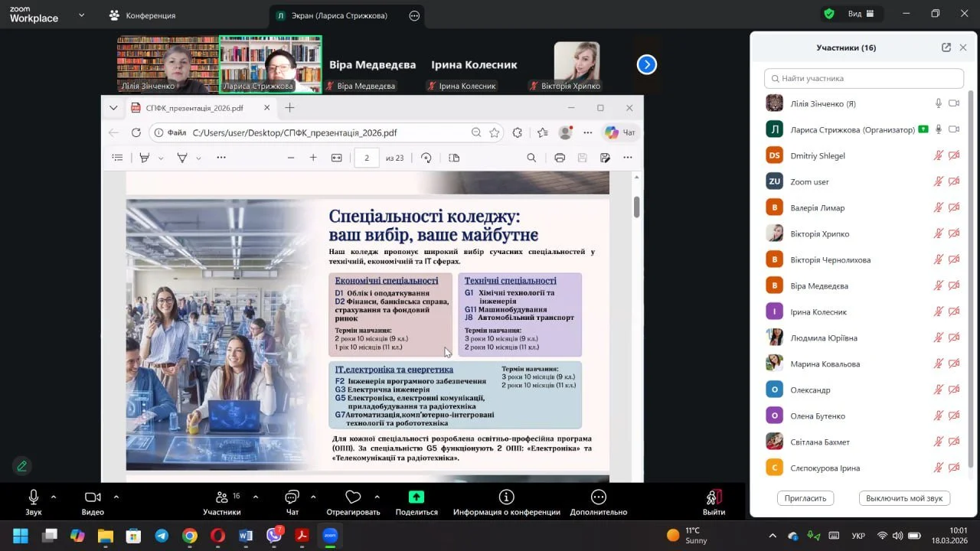Open browser tab list chevron
Image resolution: width=980 pixels, height=551 pixels.
point(113,108)
